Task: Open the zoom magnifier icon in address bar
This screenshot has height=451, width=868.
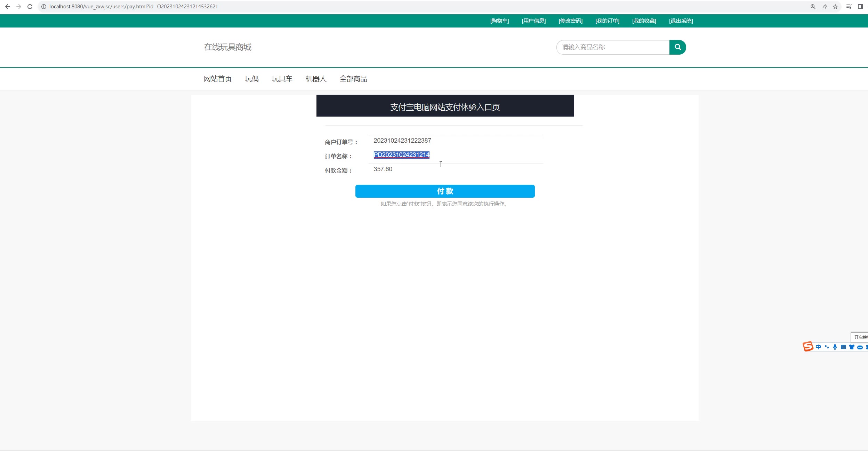Action: 813,7
